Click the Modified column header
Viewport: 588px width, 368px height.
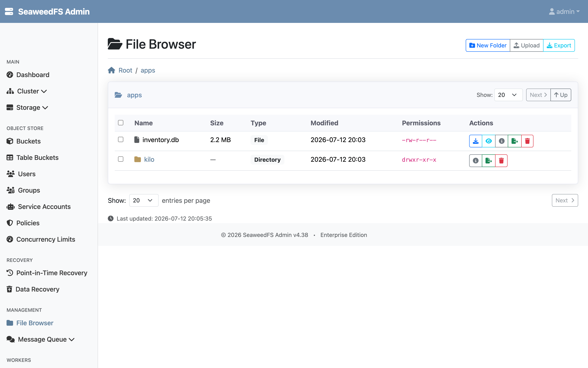coord(324,123)
